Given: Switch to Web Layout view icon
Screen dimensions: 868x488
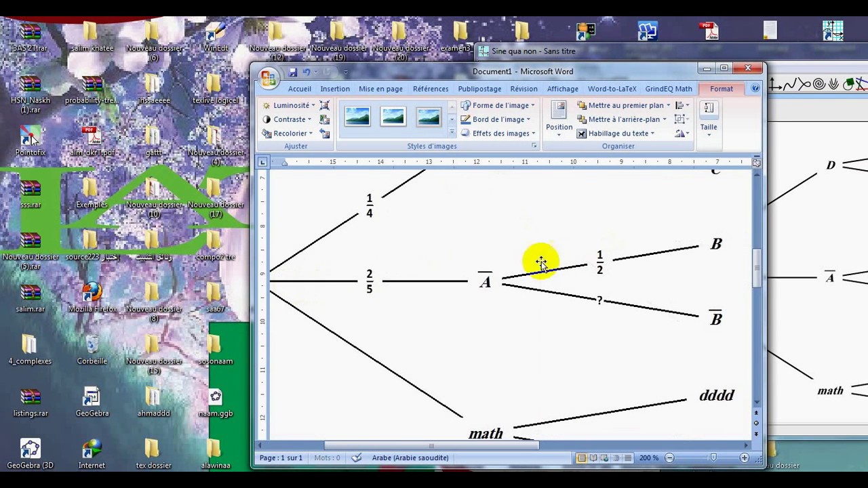Looking at the screenshot, I should (605, 458).
